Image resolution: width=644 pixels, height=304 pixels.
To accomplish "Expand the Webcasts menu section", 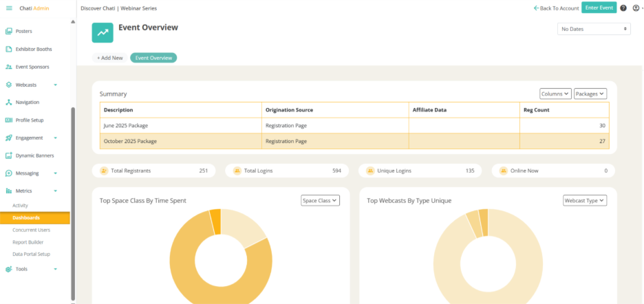I will 55,85.
